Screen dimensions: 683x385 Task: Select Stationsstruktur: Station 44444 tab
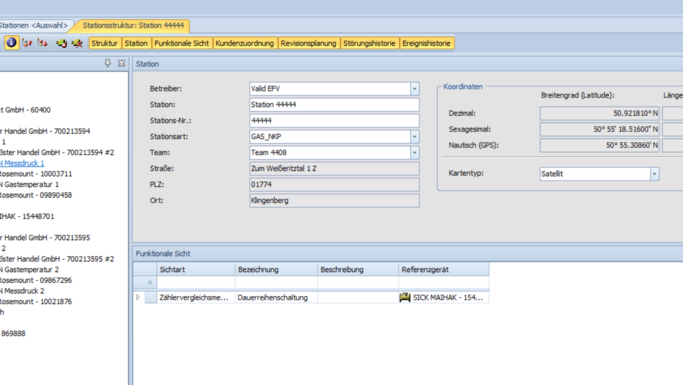pyautogui.click(x=133, y=25)
